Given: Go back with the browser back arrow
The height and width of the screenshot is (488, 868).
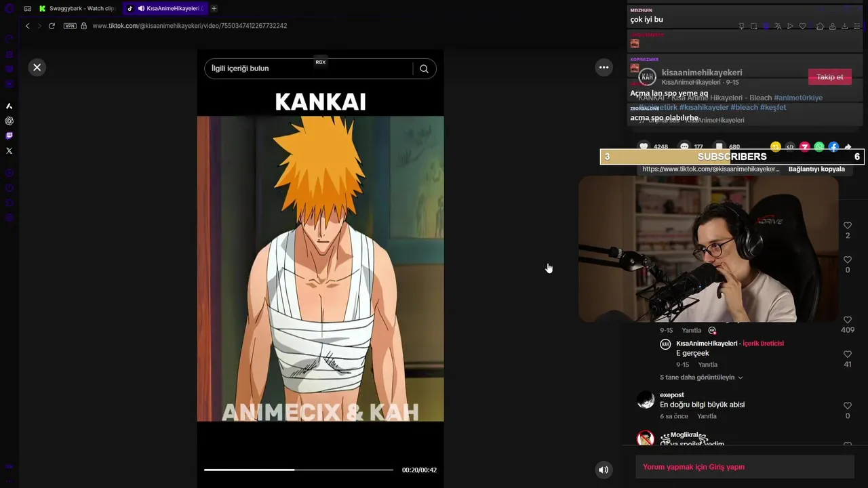Looking at the screenshot, I should tap(27, 26).
